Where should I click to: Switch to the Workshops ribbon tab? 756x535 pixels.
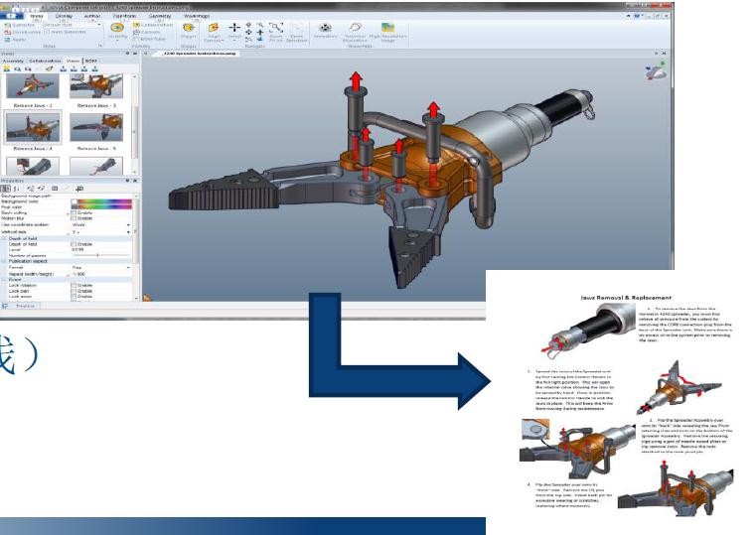197,16
